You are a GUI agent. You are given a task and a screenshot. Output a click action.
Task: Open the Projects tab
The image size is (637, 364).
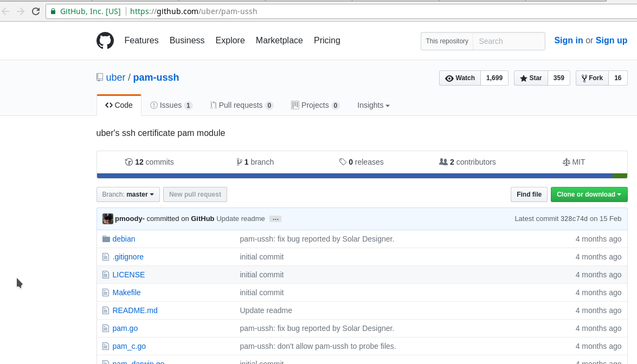click(316, 105)
